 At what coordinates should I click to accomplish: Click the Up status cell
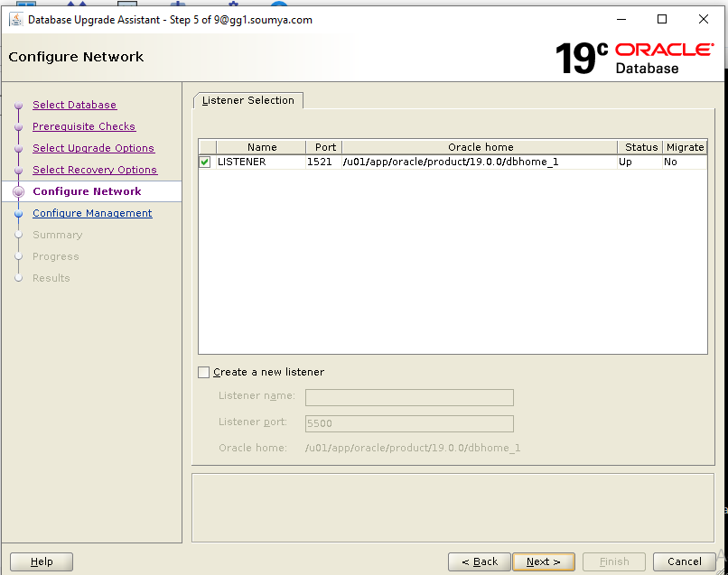pos(639,162)
